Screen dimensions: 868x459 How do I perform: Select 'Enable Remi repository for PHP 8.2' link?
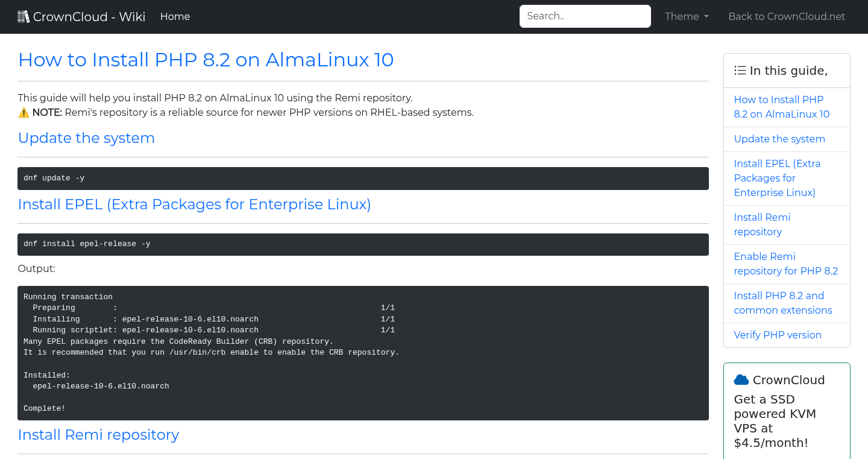[x=786, y=264]
